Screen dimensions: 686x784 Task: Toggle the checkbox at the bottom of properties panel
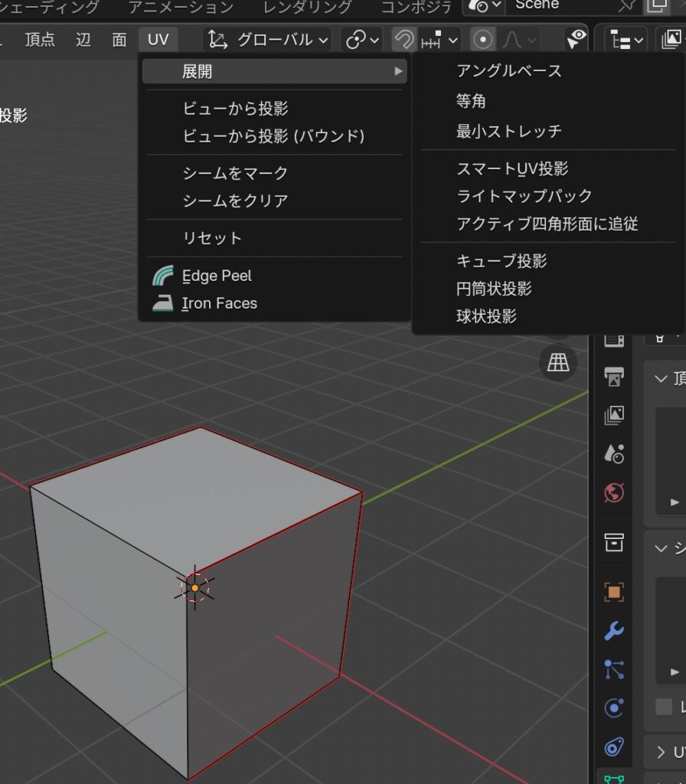tap(664, 707)
